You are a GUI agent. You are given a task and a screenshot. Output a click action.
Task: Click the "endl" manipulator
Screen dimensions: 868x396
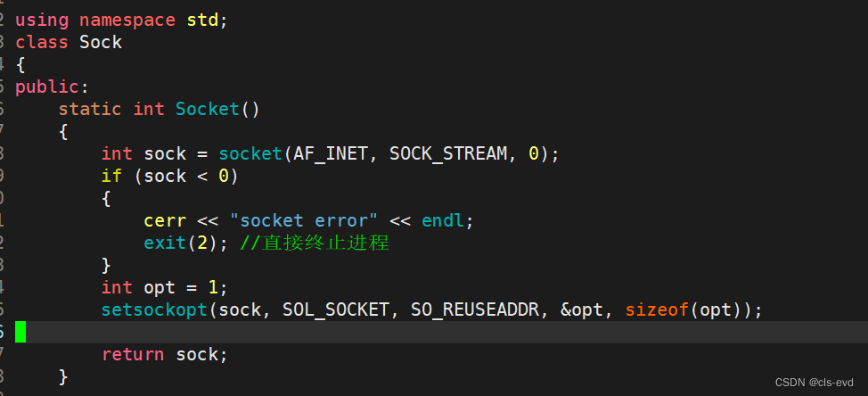[443, 220]
